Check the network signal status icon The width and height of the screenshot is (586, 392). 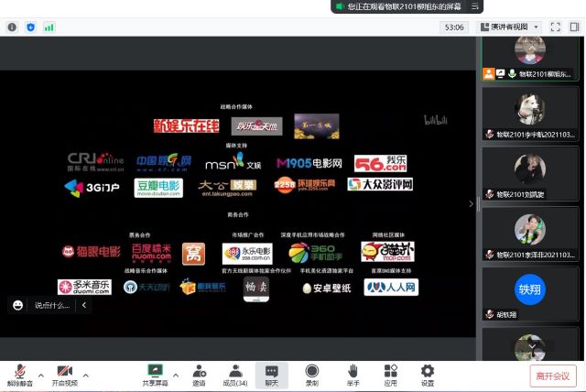[x=49, y=27]
